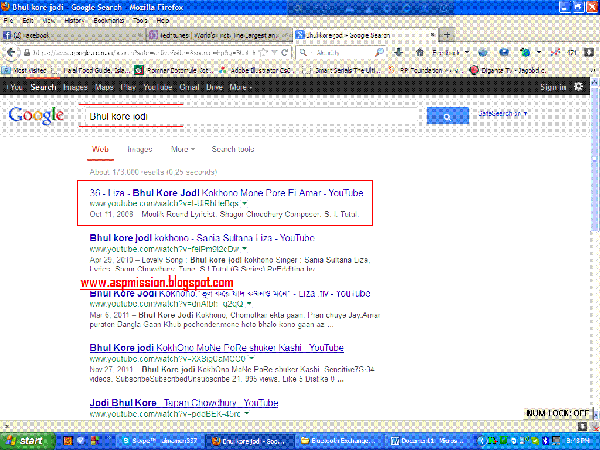Open the address bar history dropdown arrow
600x450 pixels.
tap(274, 52)
